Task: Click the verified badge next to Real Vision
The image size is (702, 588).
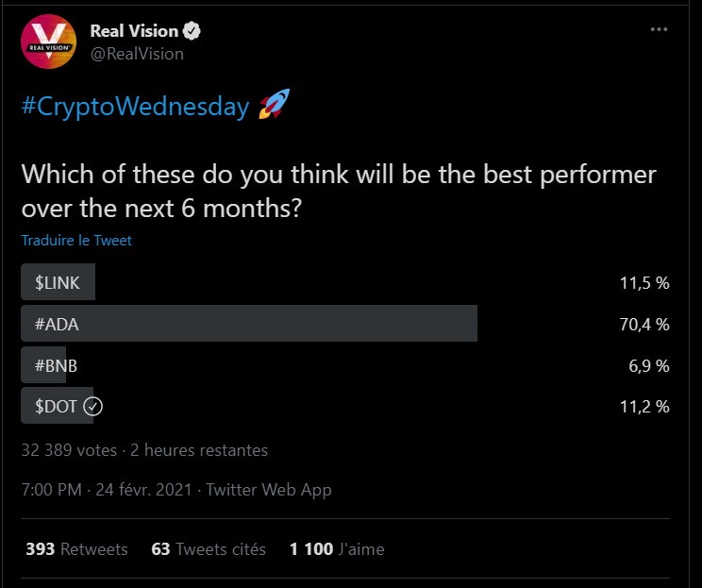Action: click(x=192, y=31)
